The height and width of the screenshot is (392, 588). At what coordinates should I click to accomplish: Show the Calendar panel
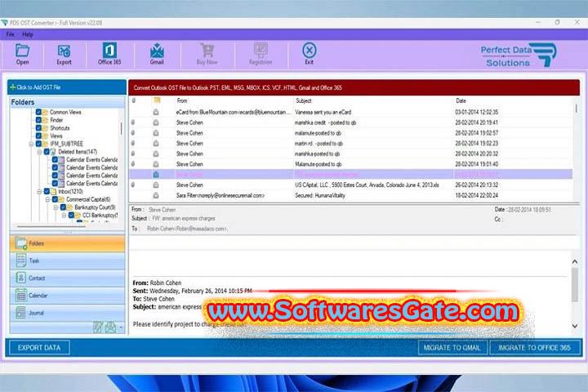click(68, 296)
